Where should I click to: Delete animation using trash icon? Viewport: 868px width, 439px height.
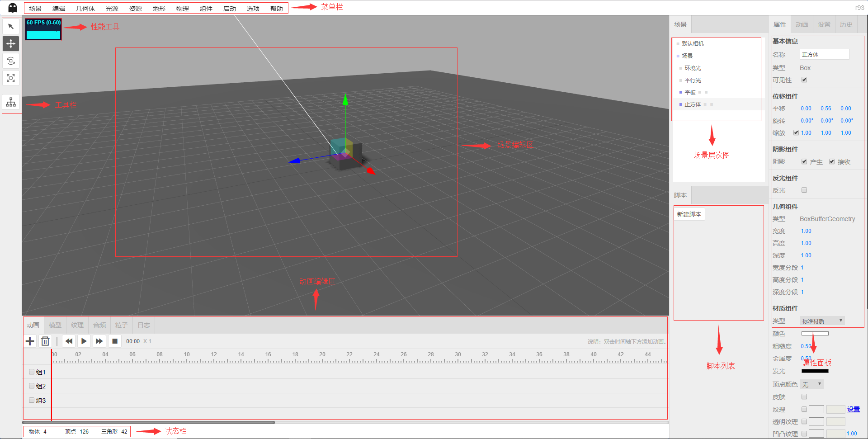coord(45,341)
